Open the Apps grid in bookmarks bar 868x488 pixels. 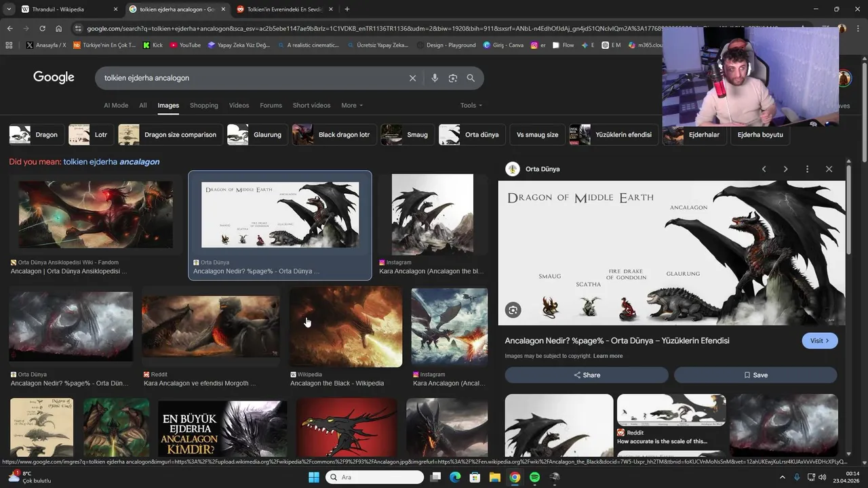pyautogui.click(x=9, y=45)
